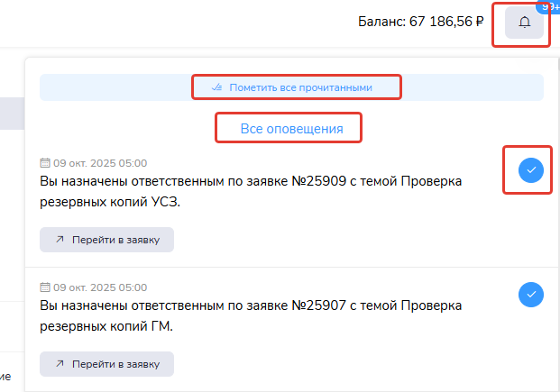This screenshot has width=560, height=392.
Task: Click the 99+ unread notifications badge
Action: 547,5
